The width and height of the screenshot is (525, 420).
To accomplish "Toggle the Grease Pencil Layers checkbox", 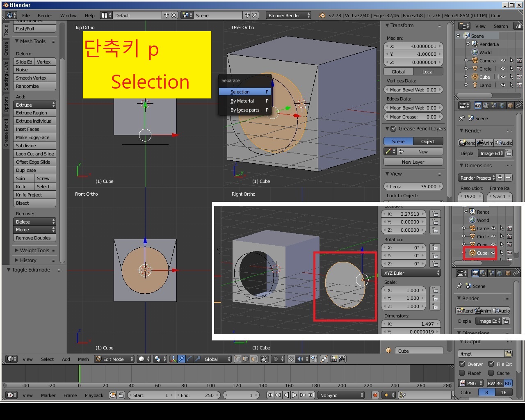I will click(x=394, y=128).
